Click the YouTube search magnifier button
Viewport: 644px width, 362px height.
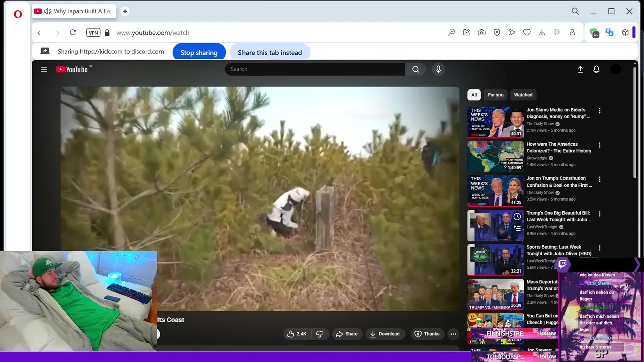click(x=416, y=69)
